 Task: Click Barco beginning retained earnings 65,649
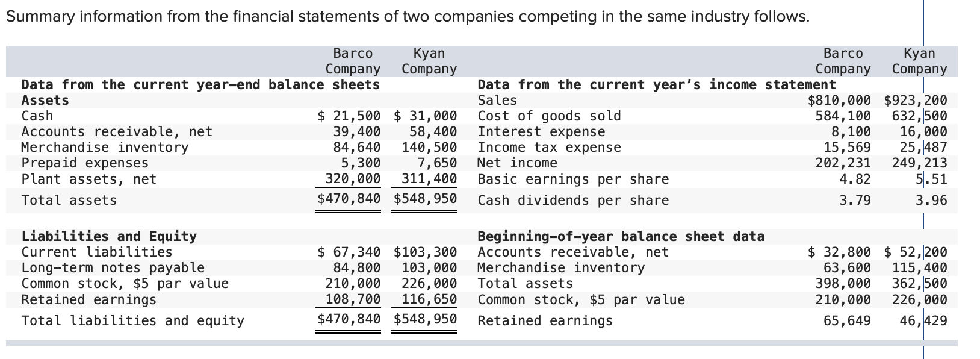pos(847,320)
